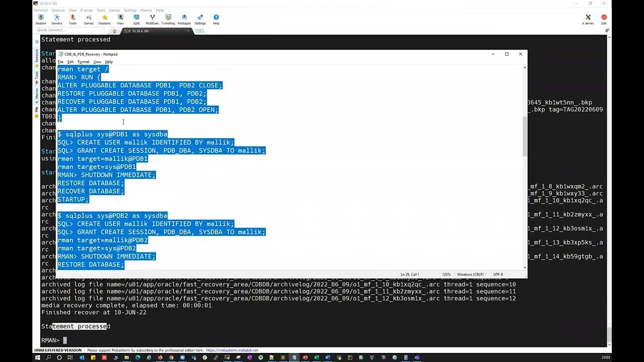Click the Exit power icon
The width and height of the screenshot is (644, 362).
604,19
